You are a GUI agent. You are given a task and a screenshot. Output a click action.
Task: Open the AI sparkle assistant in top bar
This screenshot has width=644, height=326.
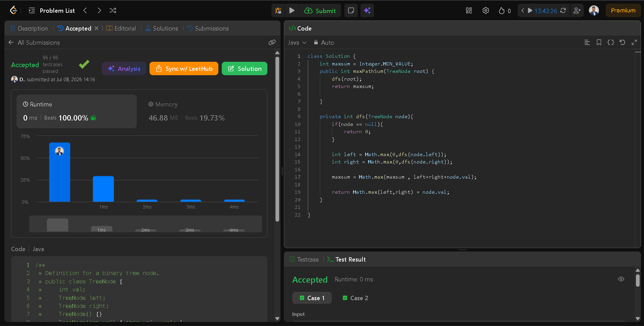click(x=367, y=10)
